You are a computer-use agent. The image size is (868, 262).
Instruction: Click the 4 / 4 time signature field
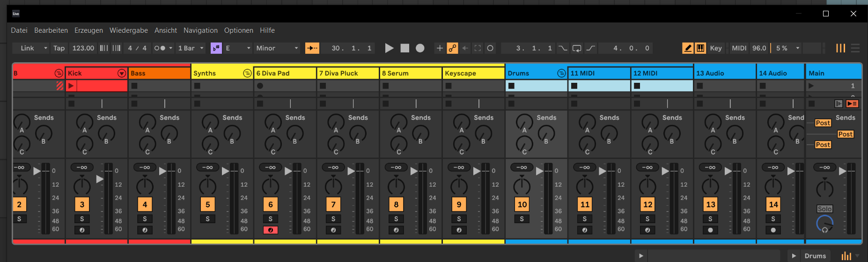point(137,48)
